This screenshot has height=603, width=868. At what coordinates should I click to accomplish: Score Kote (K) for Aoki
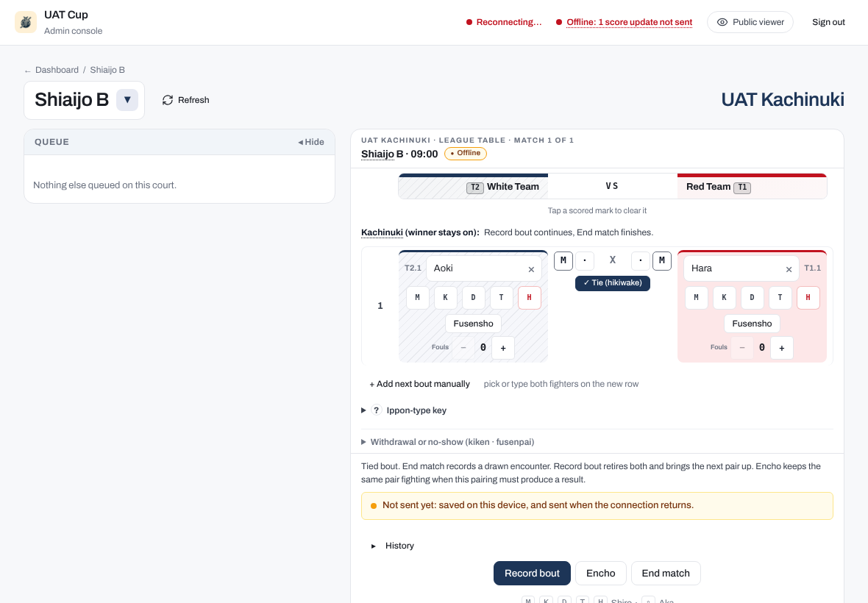(446, 298)
